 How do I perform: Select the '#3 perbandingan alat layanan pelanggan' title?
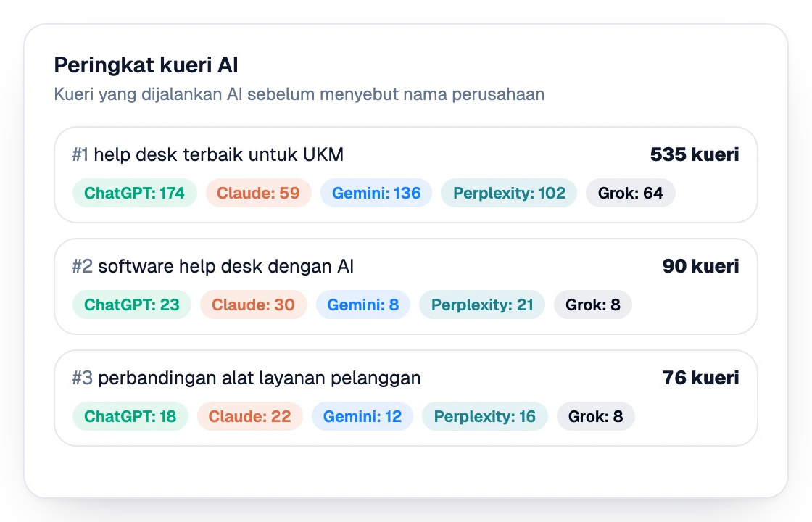pyautogui.click(x=246, y=378)
